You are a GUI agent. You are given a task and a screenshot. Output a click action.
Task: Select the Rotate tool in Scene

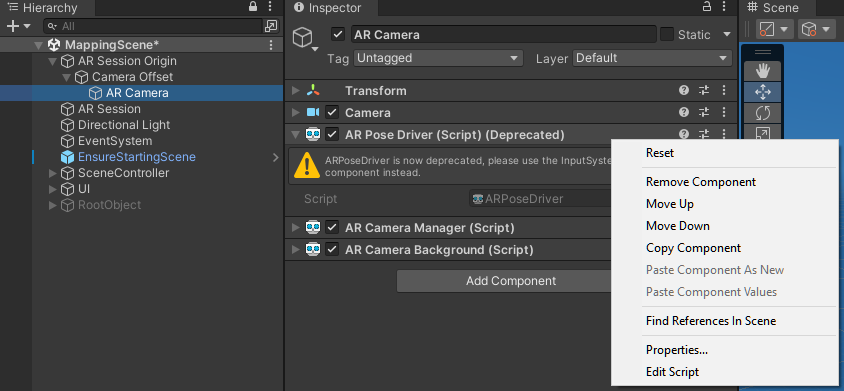pos(763,113)
